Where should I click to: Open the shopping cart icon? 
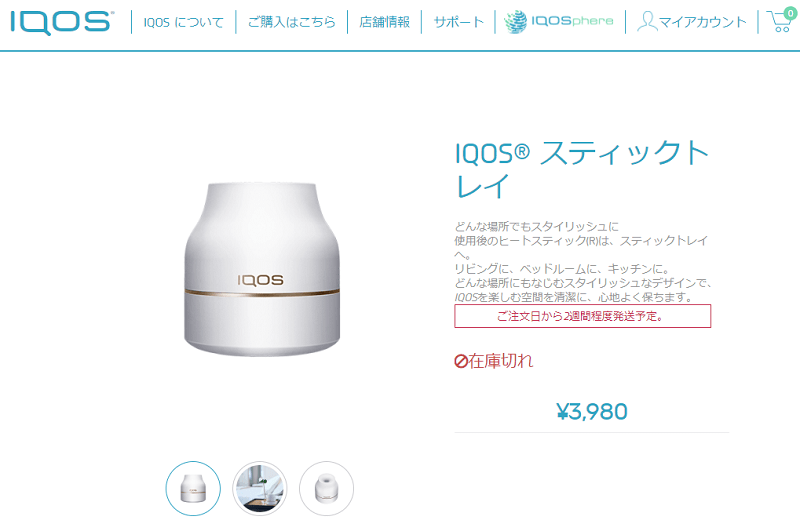779,22
